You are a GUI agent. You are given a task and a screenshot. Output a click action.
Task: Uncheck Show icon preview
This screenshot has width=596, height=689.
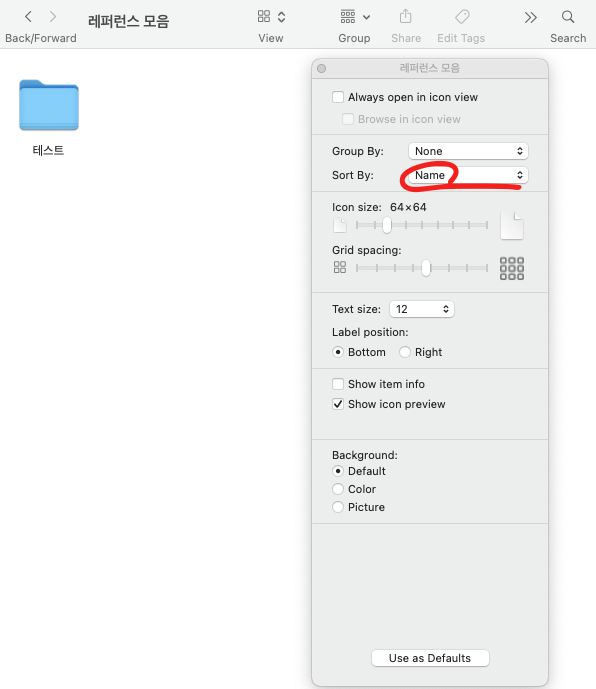tap(338, 404)
